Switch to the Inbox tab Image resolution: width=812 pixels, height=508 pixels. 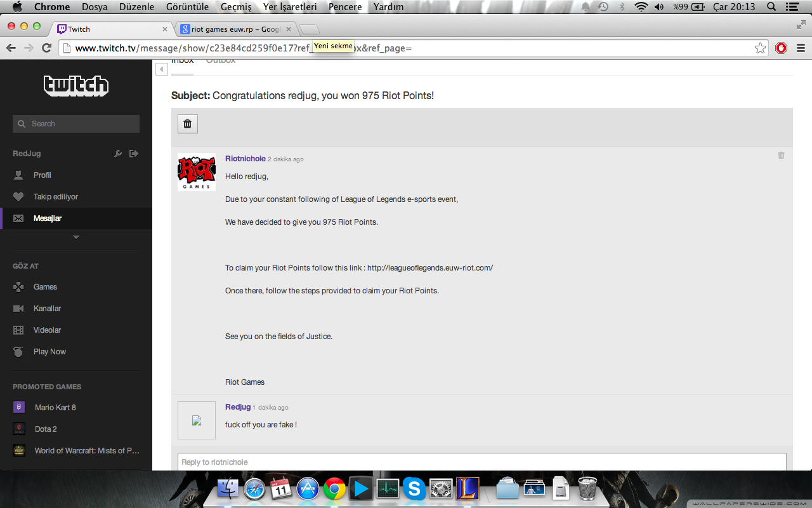tap(183, 61)
